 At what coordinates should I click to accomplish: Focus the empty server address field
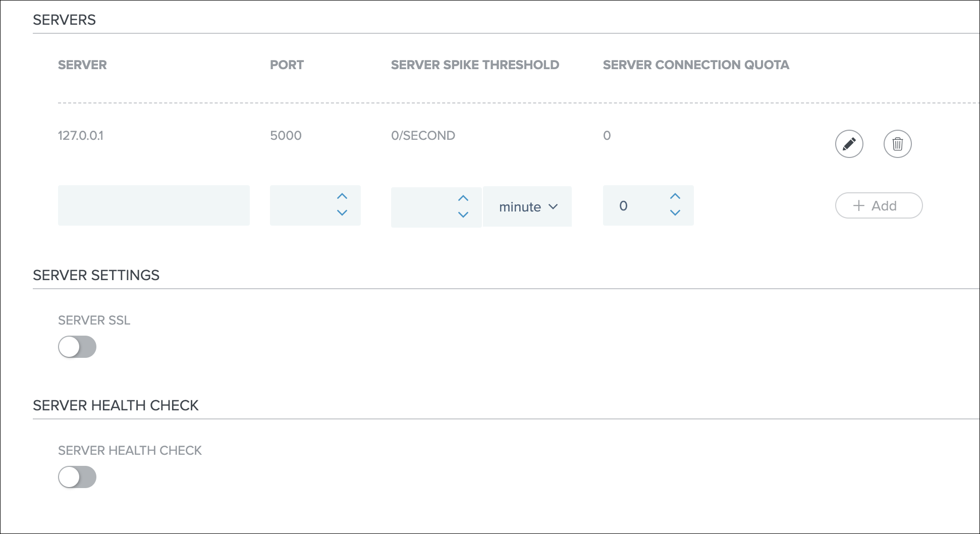[154, 205]
